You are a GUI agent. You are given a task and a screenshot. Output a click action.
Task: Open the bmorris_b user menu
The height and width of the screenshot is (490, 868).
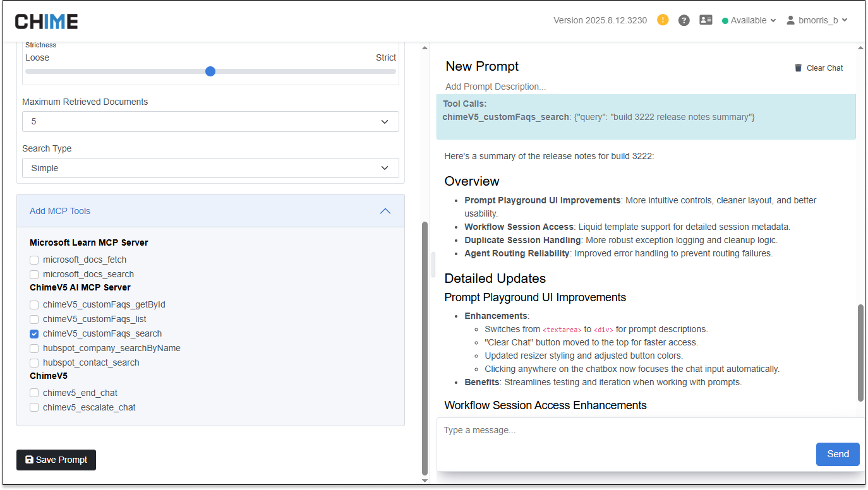(817, 20)
